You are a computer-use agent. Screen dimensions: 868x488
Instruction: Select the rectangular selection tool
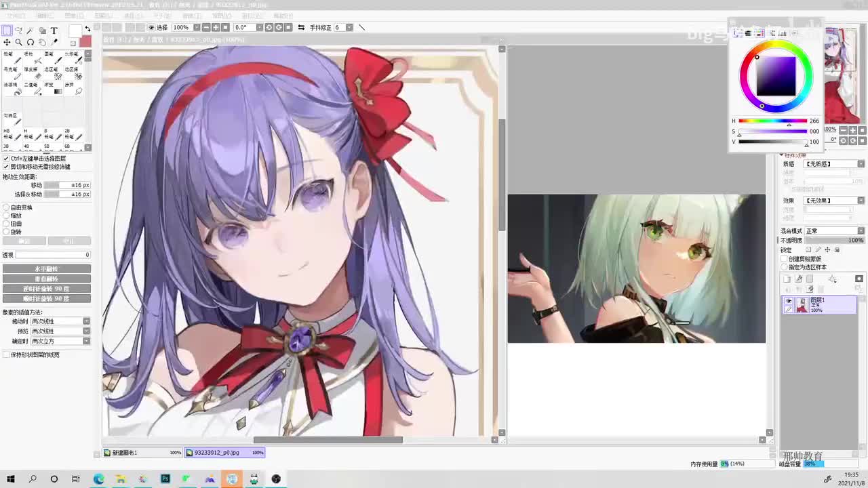click(x=7, y=30)
